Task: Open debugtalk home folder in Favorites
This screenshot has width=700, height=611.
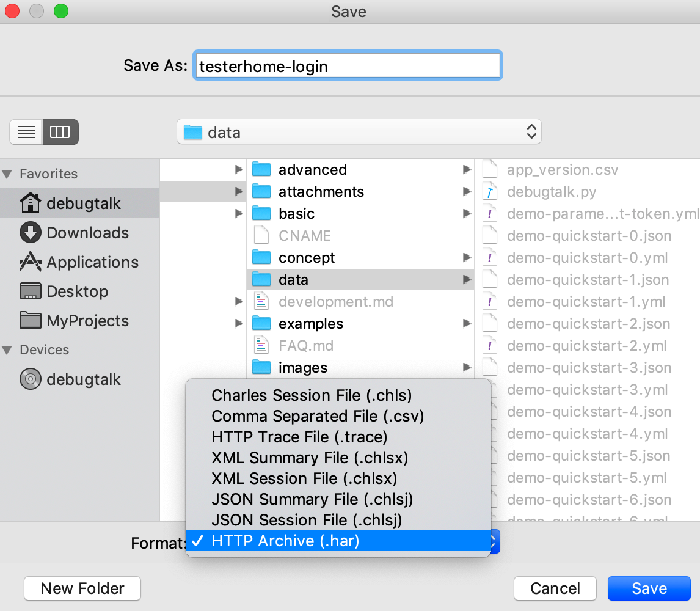Action: click(x=83, y=203)
